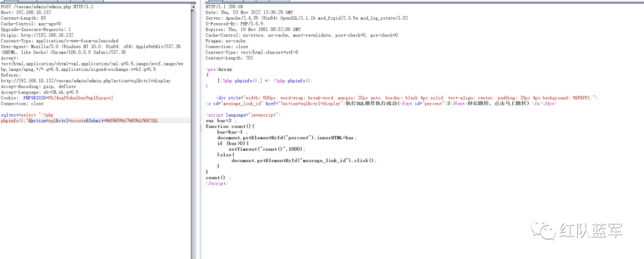
Task: Click the Pragma: no-cache header
Action: [225, 41]
